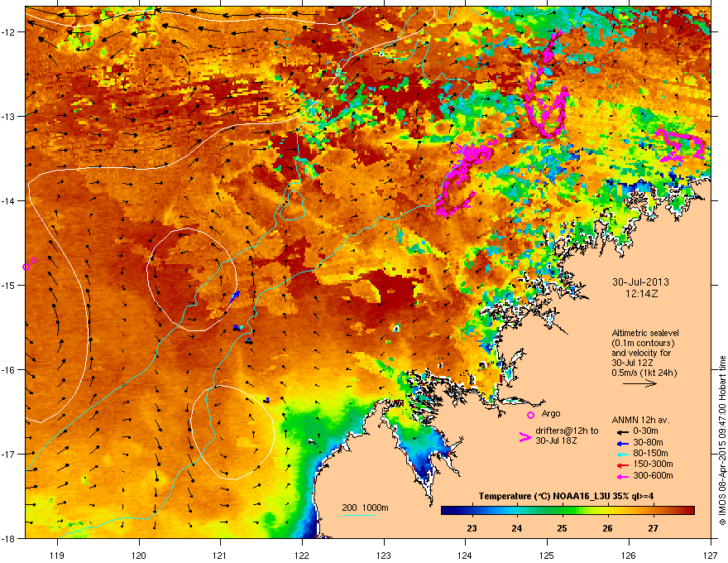728x563 pixels.
Task: Click the magenta 300-600m arrow legend symbol
Action: click(x=622, y=476)
